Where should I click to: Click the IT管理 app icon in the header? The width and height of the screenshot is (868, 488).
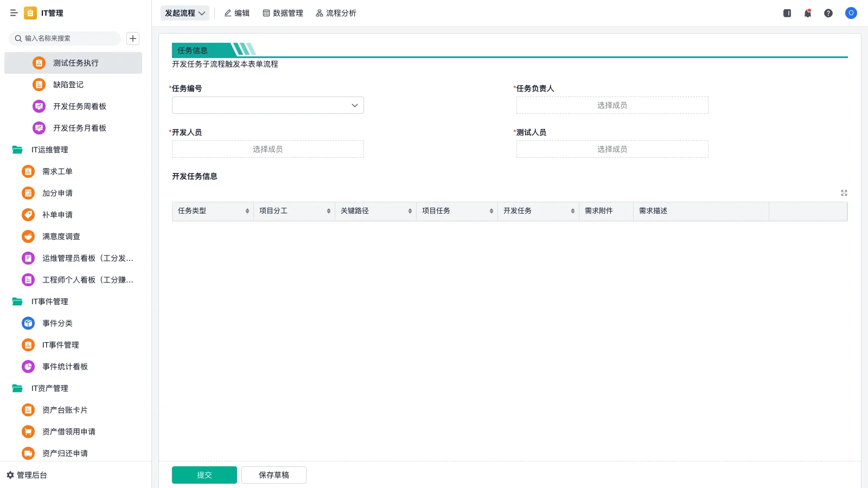(30, 13)
